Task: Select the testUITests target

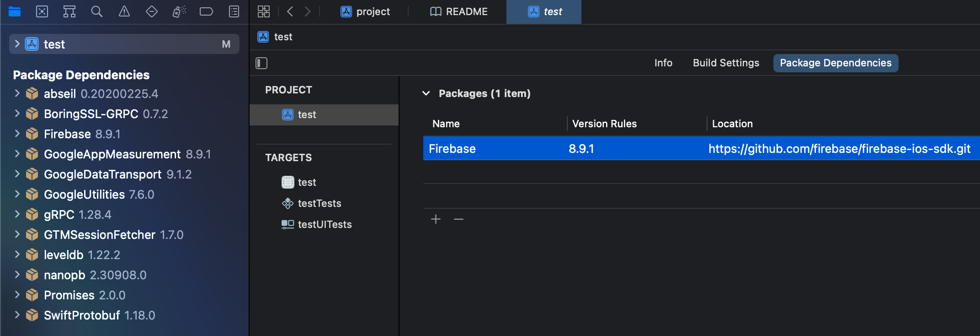Action: pyautogui.click(x=324, y=224)
